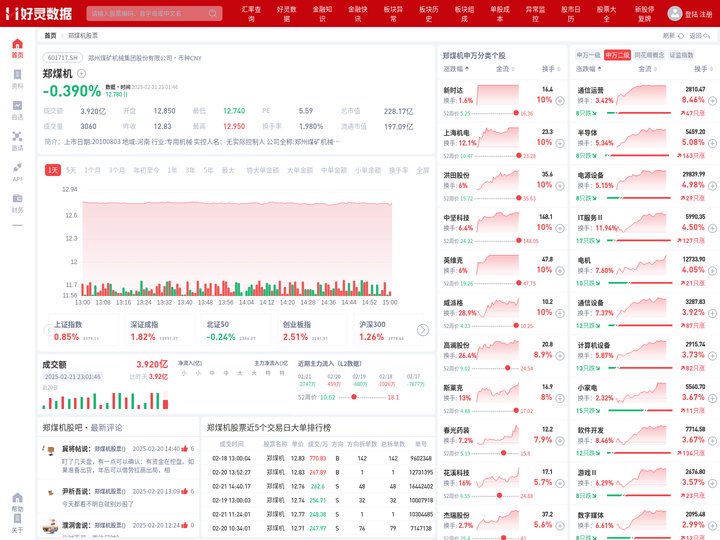This screenshot has width=720, height=540.
Task: Click 首页 in the breadcrumb
Action: tap(50, 35)
